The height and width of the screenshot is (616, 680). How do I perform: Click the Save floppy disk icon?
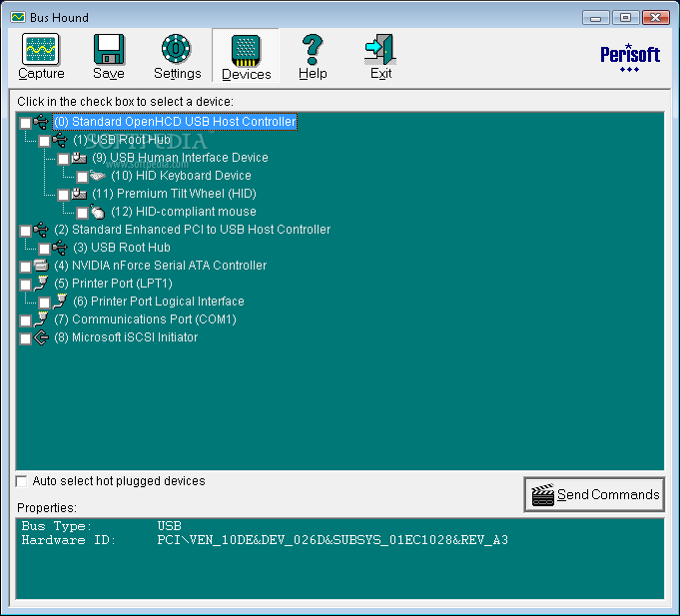(x=109, y=49)
